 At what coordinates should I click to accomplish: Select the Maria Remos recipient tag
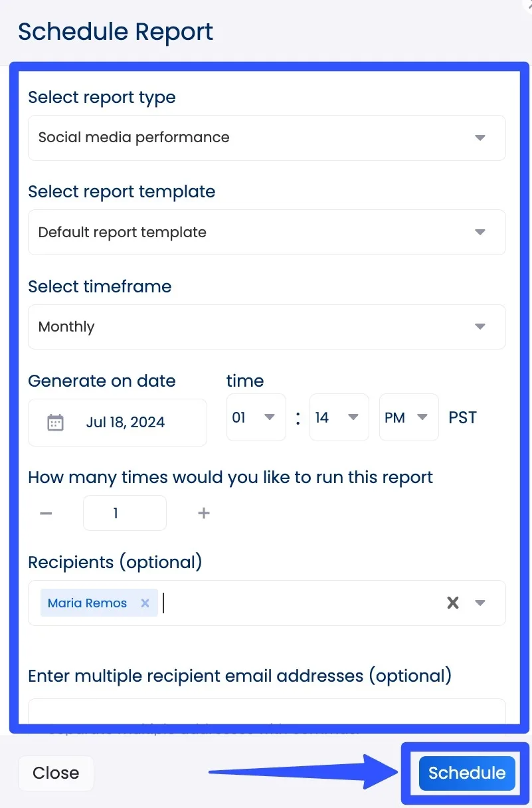pyautogui.click(x=88, y=603)
